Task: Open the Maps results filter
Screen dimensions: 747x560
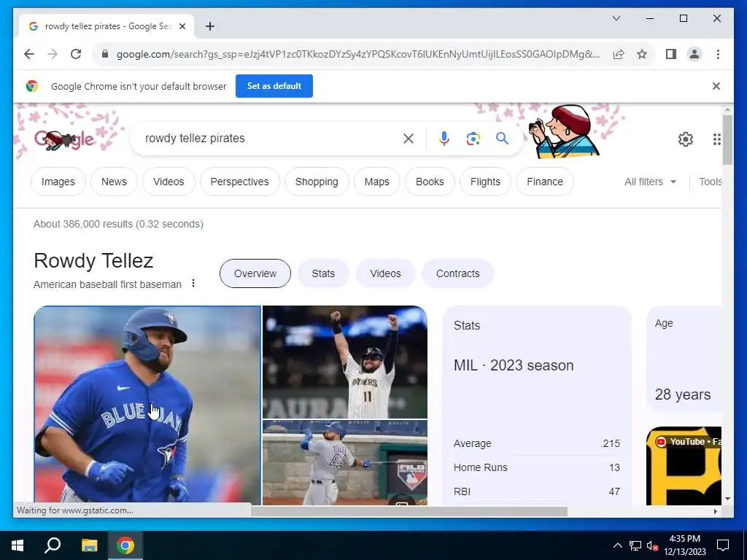Action: [377, 182]
